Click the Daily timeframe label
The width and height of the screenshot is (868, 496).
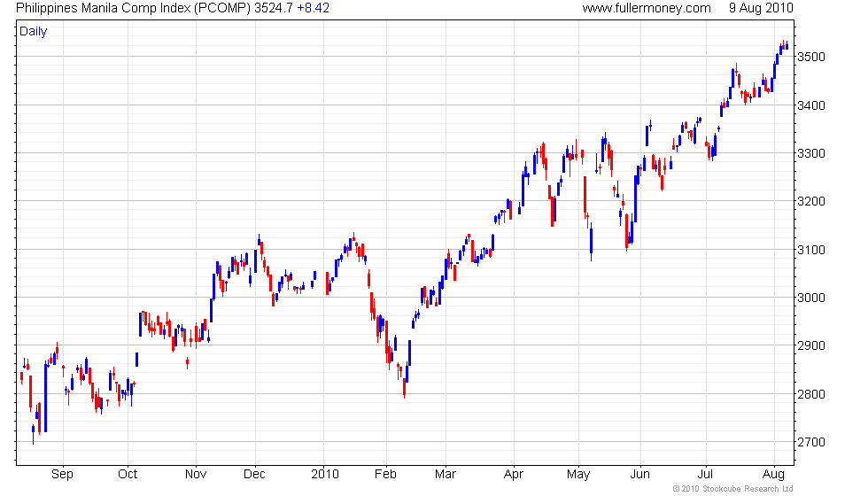34,32
